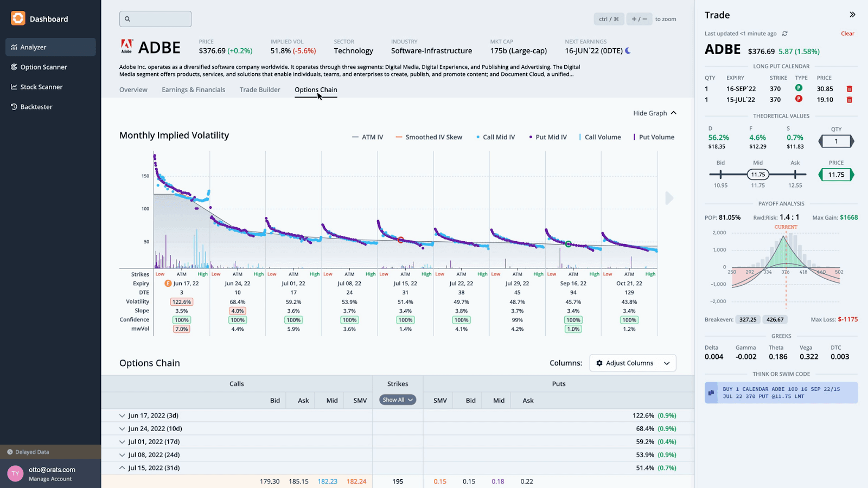Click the 11.75 mid price slider handle
The image size is (868, 488).
[758, 175]
